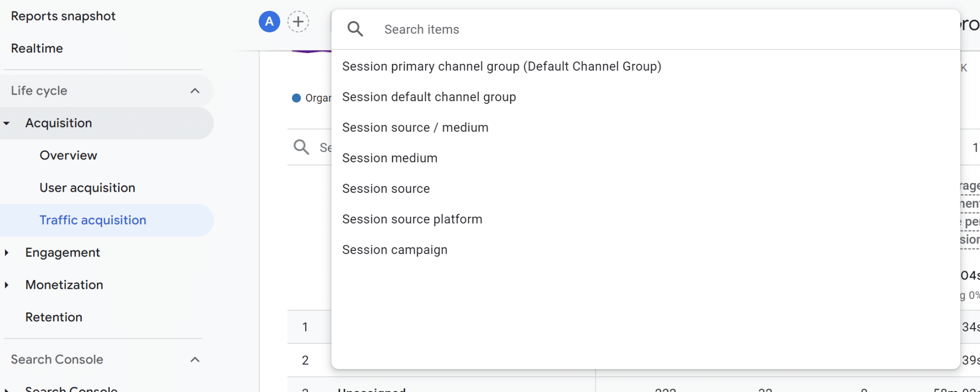This screenshot has width=980, height=392.
Task: Click the table search magnifier icon
Action: [x=301, y=147]
